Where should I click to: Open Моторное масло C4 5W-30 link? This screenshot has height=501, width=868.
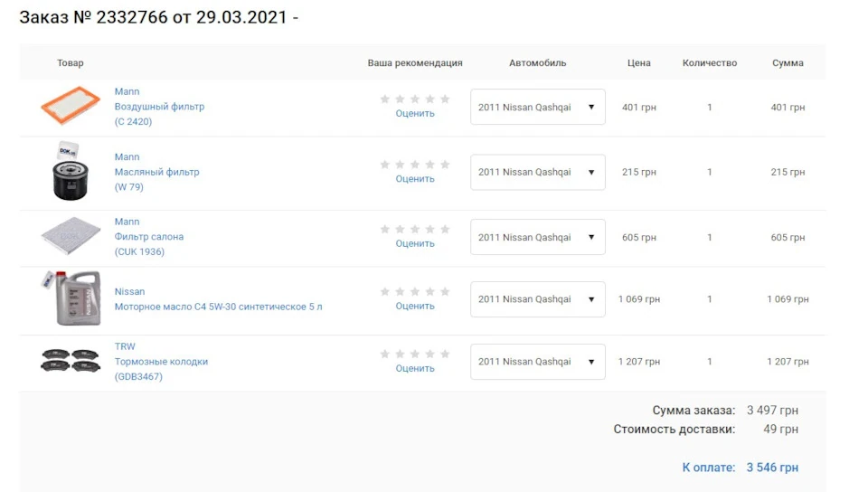click(x=218, y=307)
